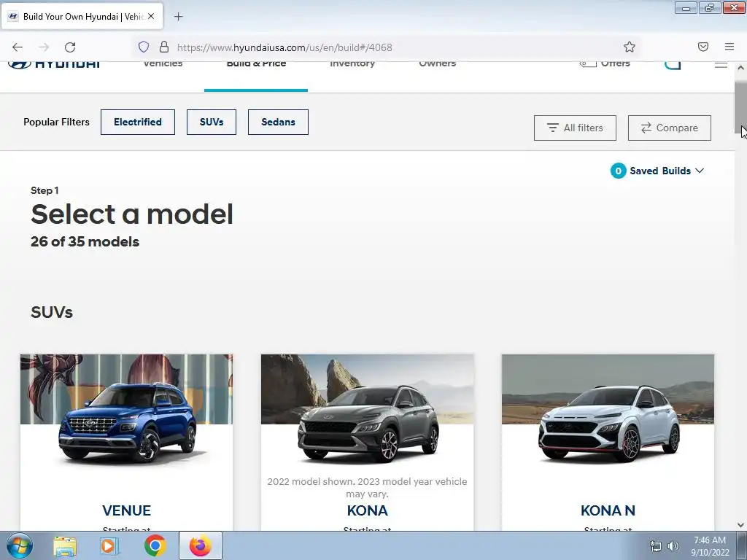747x560 pixels.
Task: Go back with the browser back arrow
Action: [18, 47]
